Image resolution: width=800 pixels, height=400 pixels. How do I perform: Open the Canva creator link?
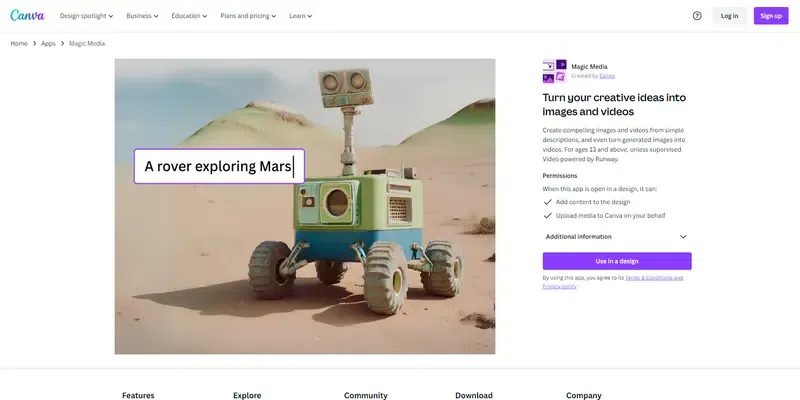click(x=607, y=76)
